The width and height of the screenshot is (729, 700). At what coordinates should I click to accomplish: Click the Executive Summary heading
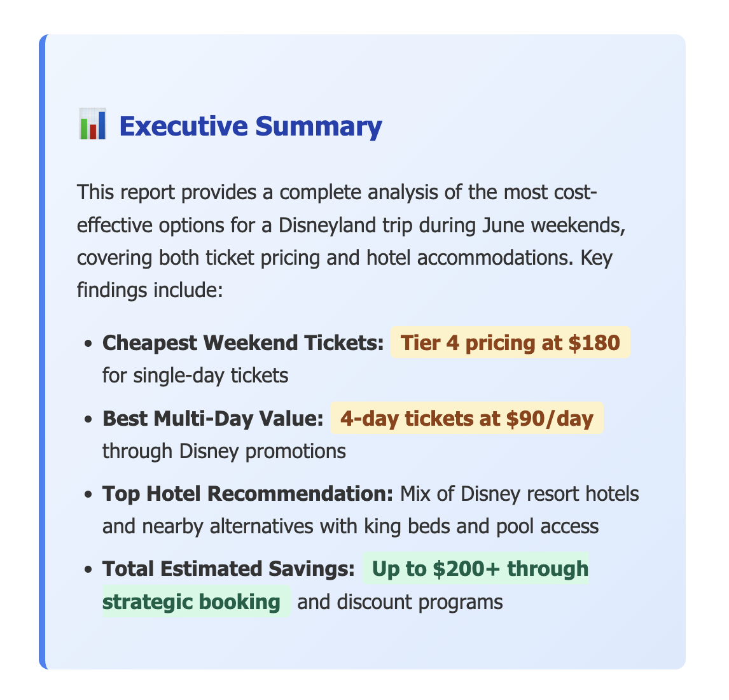(x=250, y=126)
